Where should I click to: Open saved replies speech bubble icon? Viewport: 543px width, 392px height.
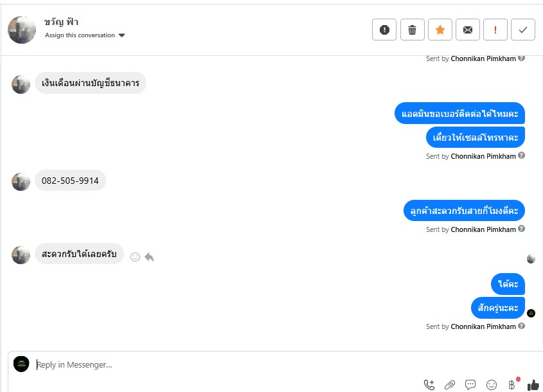click(x=470, y=384)
